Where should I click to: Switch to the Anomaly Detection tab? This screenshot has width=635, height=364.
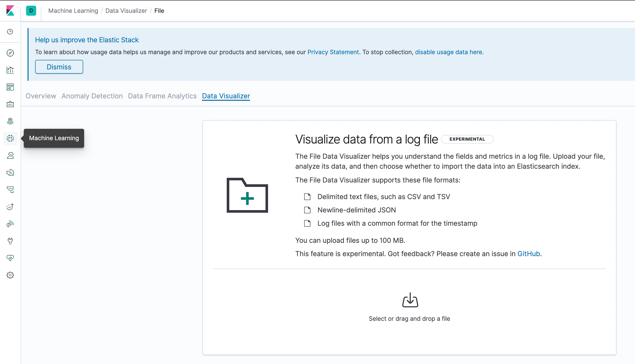(92, 96)
